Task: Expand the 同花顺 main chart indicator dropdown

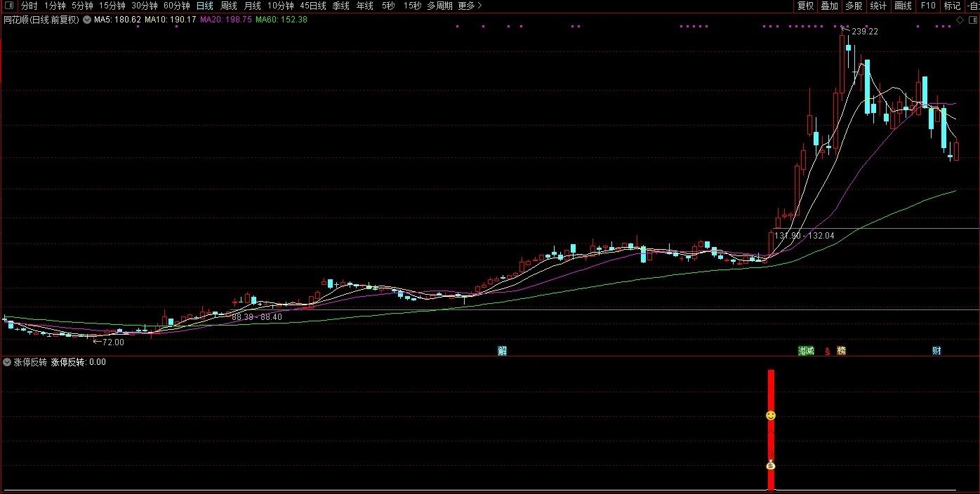Action: (x=87, y=20)
